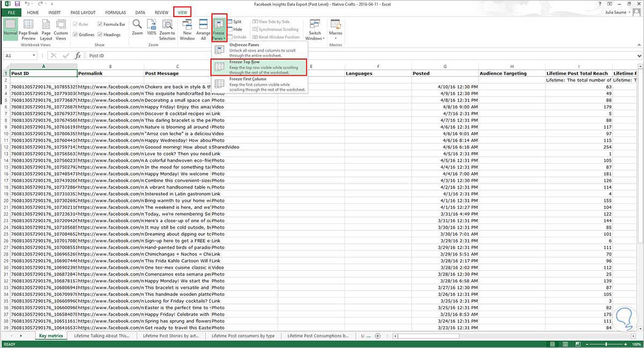644x348 pixels.
Task: Switch to the INSERT ribbon tab
Action: click(54, 12)
